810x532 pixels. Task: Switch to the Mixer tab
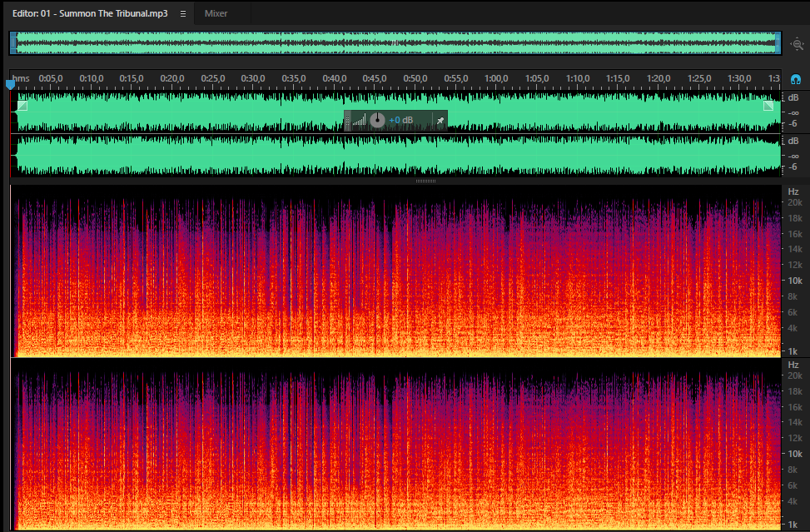click(x=216, y=14)
